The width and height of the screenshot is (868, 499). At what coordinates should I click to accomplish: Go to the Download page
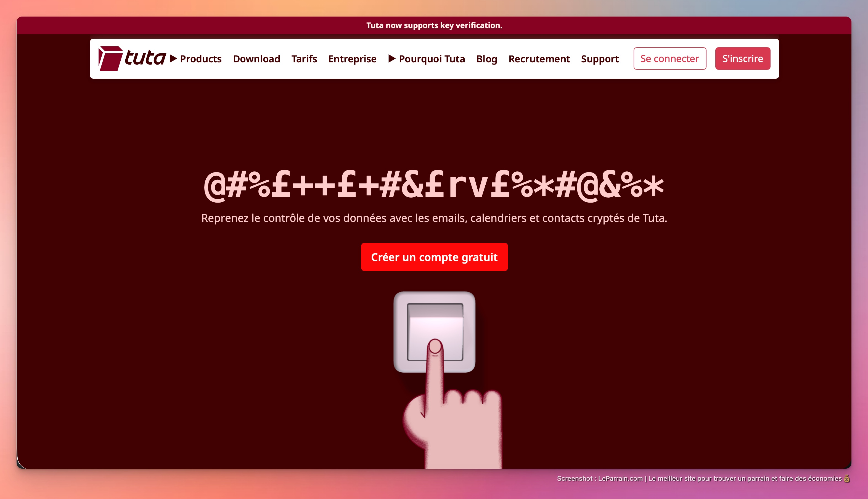(x=256, y=59)
